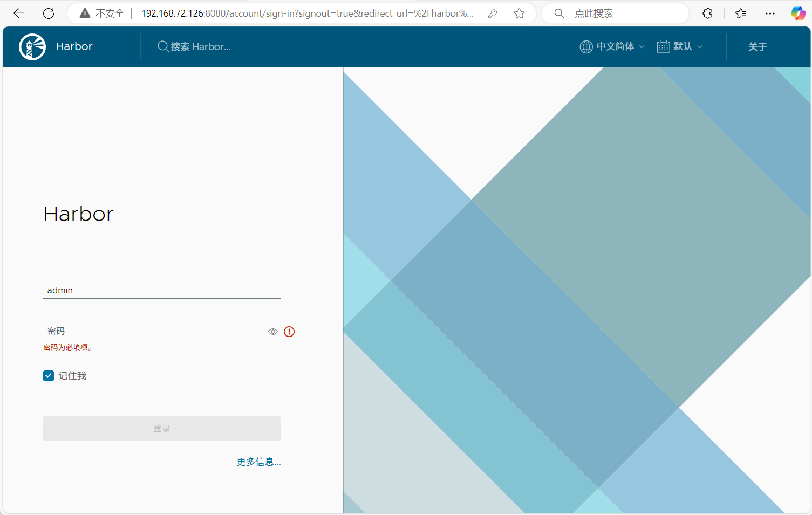Toggle password visibility eye icon
This screenshot has height=515, width=812.
[273, 332]
